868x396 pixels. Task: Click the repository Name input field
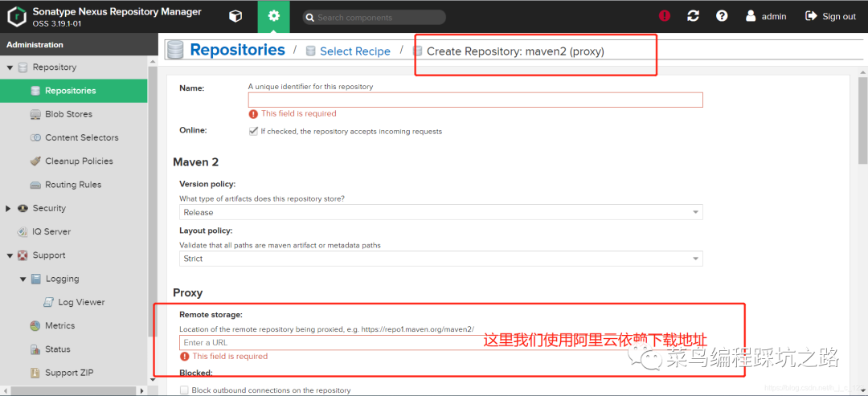tap(476, 100)
